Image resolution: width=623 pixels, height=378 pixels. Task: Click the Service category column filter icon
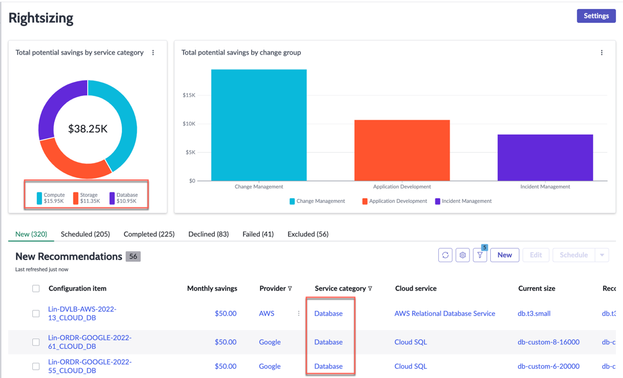pos(370,289)
